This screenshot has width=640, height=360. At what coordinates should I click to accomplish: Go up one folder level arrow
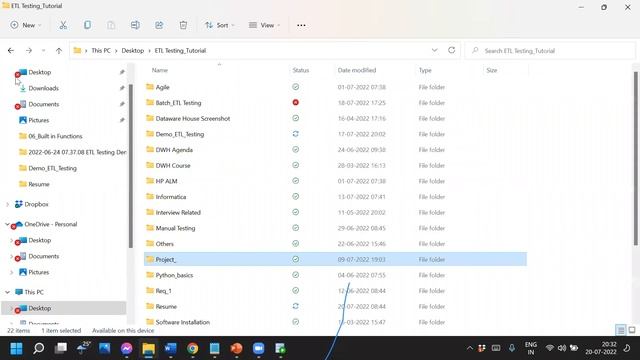59,51
